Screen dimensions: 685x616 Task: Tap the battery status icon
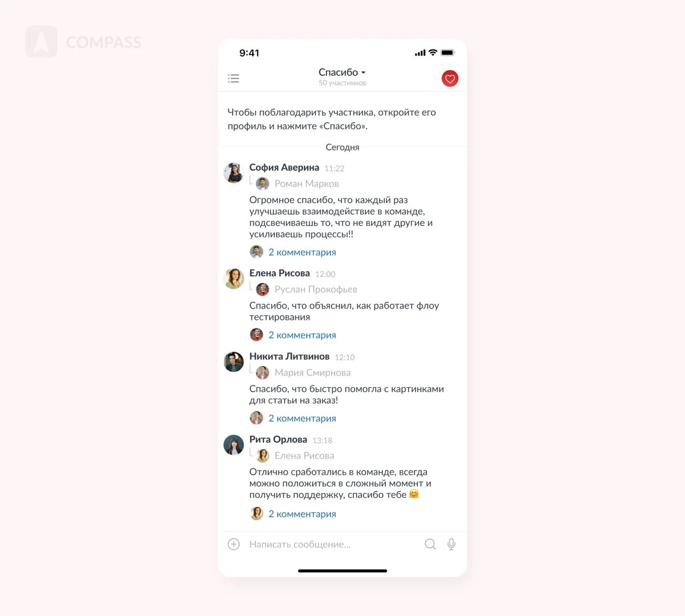click(x=448, y=52)
